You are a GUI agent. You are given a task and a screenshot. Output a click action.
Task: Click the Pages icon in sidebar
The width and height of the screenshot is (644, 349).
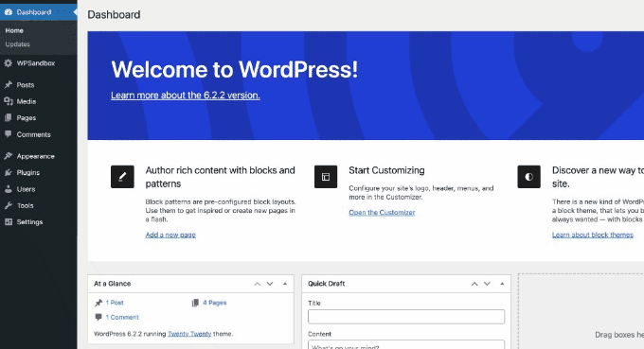point(9,117)
